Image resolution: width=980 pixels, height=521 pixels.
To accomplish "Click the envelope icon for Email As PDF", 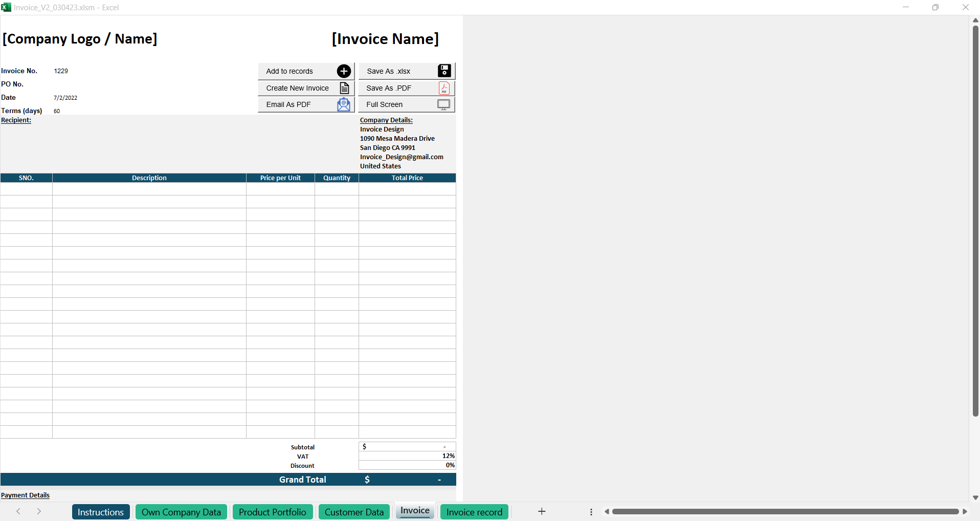I will click(344, 104).
